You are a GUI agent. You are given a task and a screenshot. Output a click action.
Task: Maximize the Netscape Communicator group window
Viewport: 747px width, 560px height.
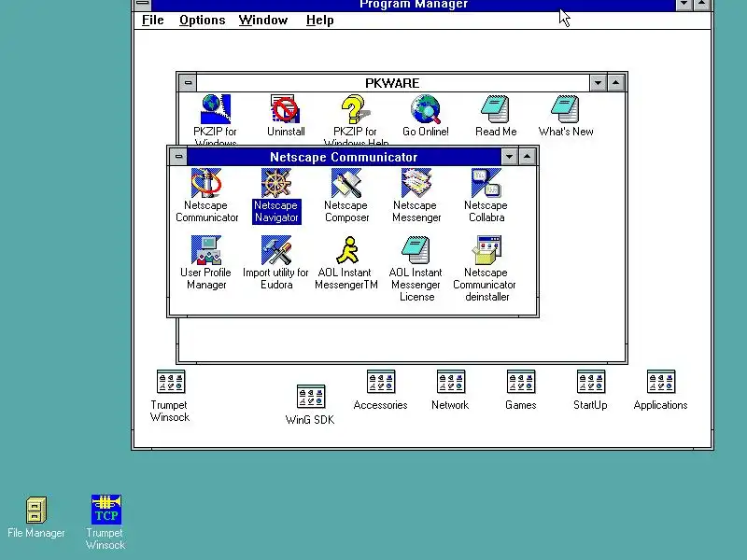coord(527,157)
